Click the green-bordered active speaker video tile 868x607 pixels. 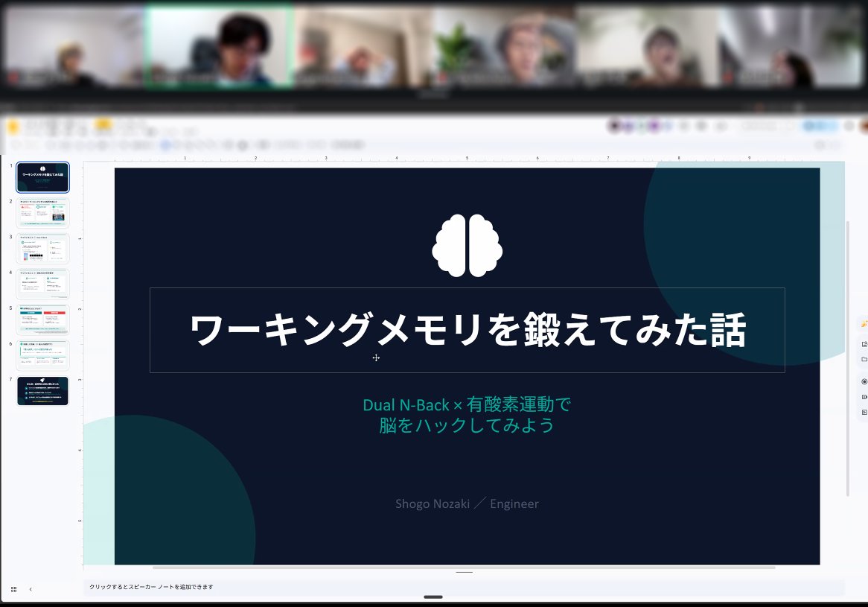[219, 45]
